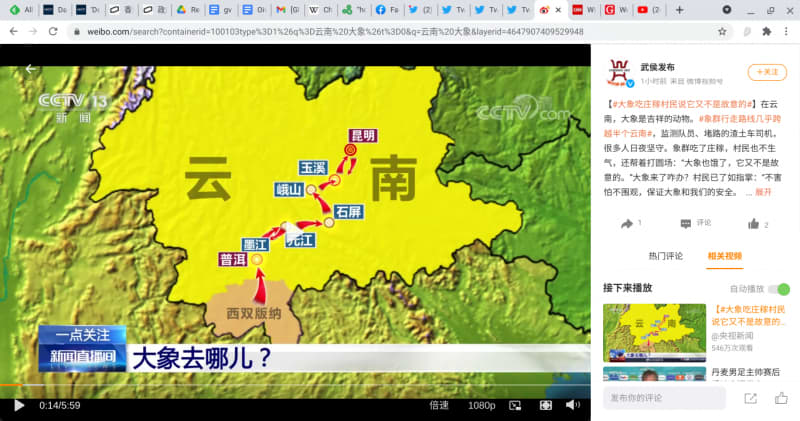Click the browser forward arrow

(x=33, y=32)
